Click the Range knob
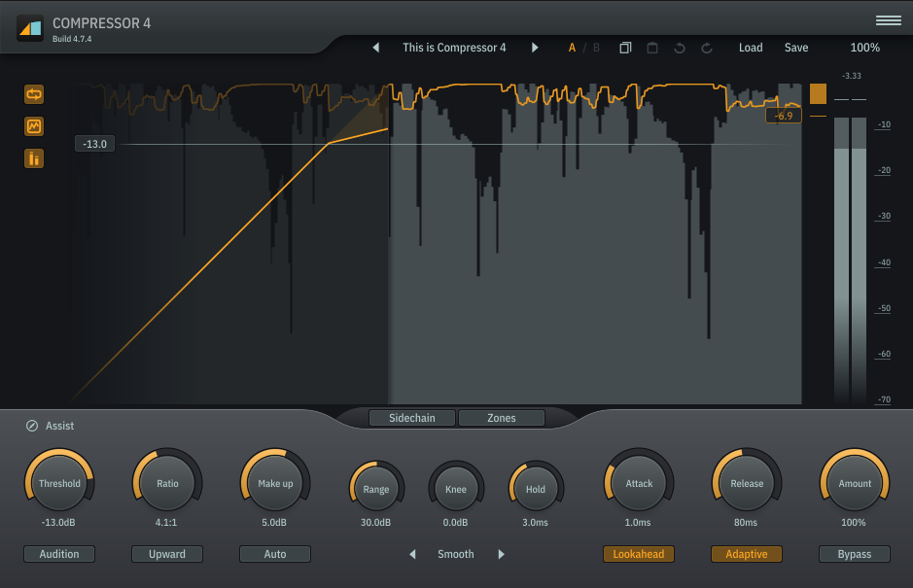Screen dimensions: 913x588 click(x=376, y=489)
